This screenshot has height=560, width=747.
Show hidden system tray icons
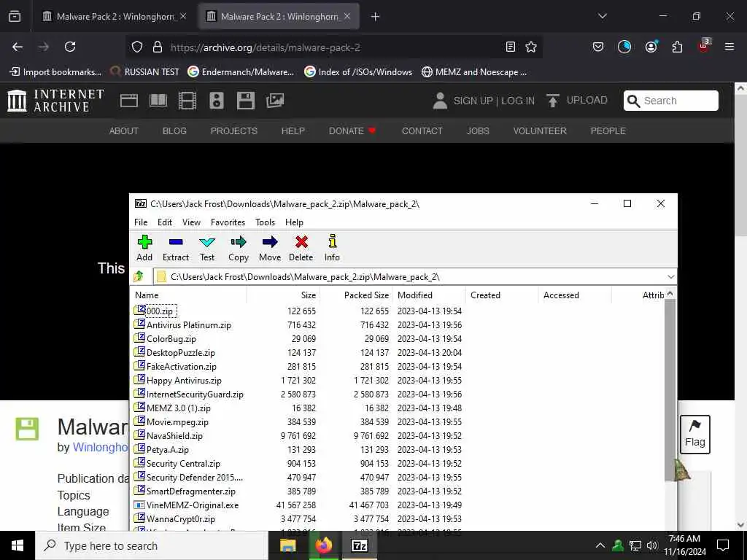coord(600,545)
